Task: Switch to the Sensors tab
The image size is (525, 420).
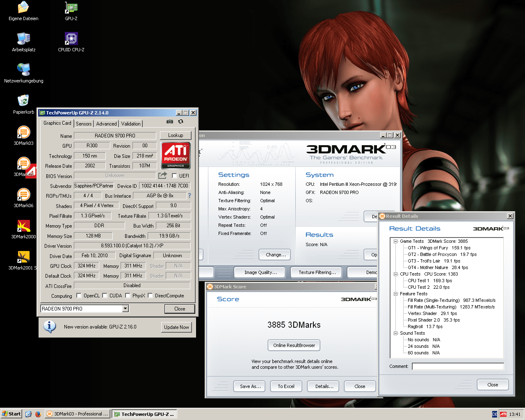Action: [84, 123]
